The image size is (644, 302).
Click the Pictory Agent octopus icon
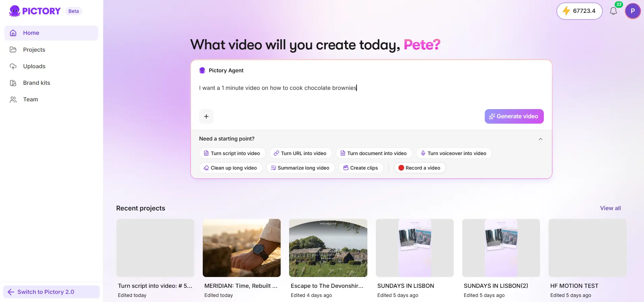[x=202, y=70]
